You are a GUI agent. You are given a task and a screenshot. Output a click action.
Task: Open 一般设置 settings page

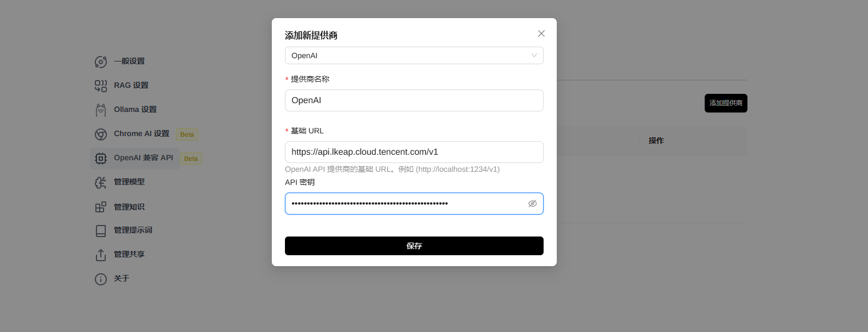click(129, 61)
